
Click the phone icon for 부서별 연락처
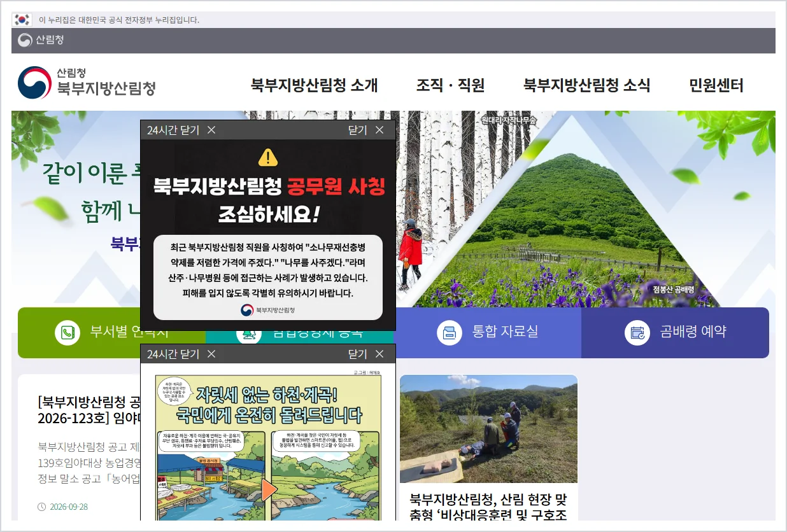point(67,332)
